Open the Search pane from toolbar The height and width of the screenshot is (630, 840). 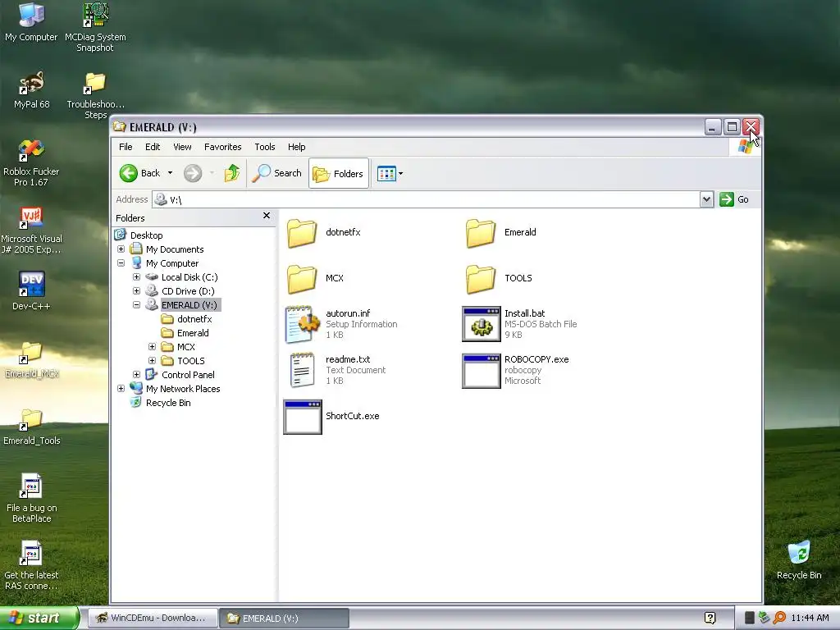(277, 173)
